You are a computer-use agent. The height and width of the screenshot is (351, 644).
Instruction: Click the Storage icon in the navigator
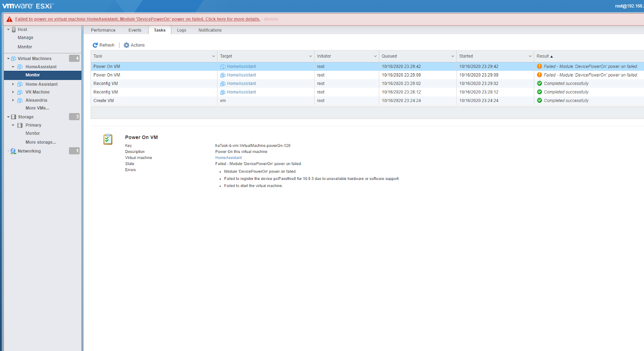14,117
